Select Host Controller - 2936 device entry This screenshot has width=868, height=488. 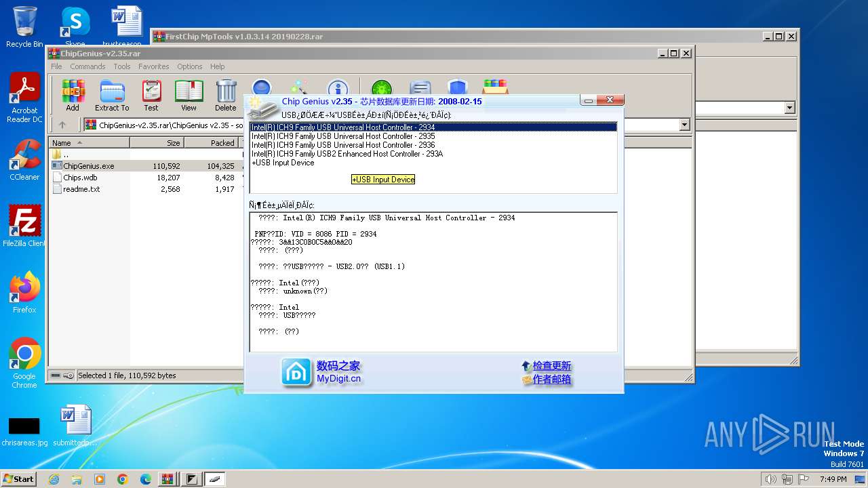(433, 144)
